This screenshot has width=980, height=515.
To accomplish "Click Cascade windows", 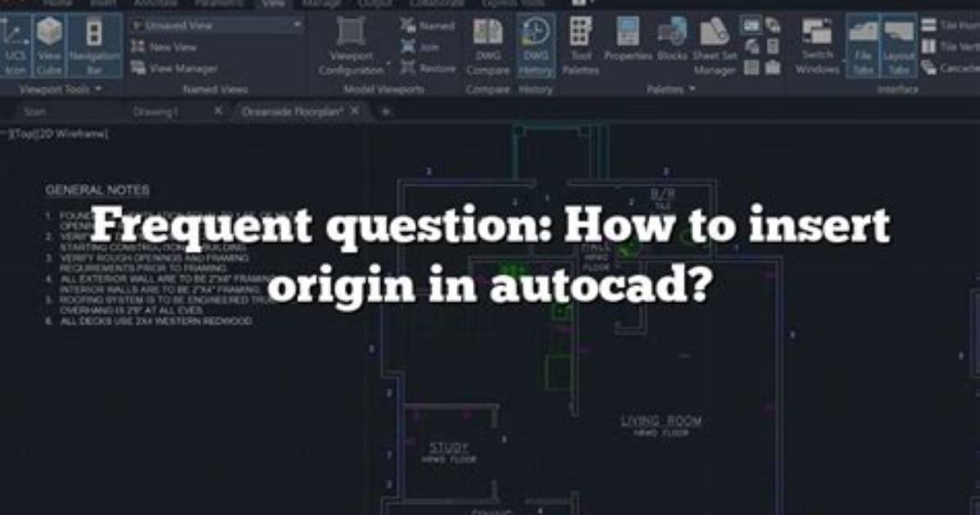I will coord(951,68).
